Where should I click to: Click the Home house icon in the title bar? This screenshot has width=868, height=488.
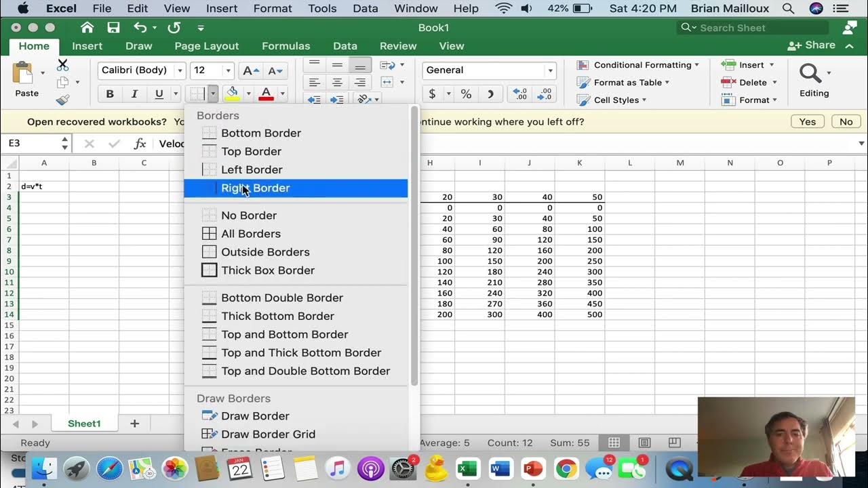pos(87,28)
